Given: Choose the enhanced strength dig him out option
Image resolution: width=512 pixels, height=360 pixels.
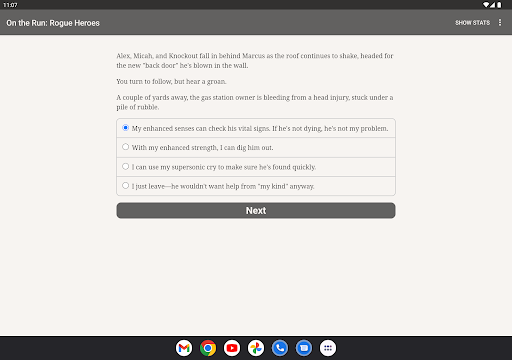Looking at the screenshot, I should point(256,148).
